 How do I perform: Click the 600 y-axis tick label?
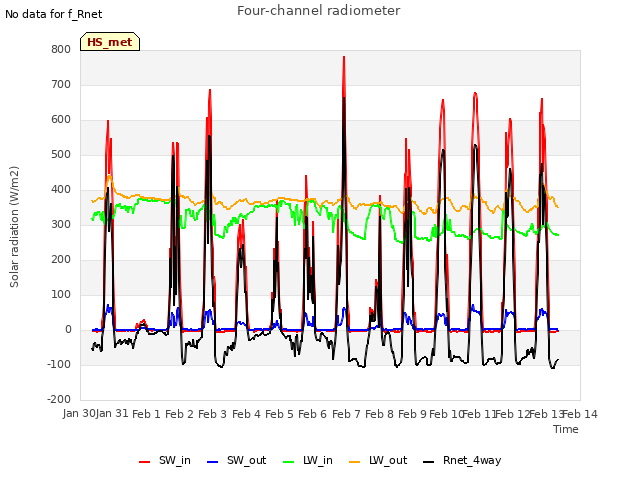pyautogui.click(x=61, y=120)
